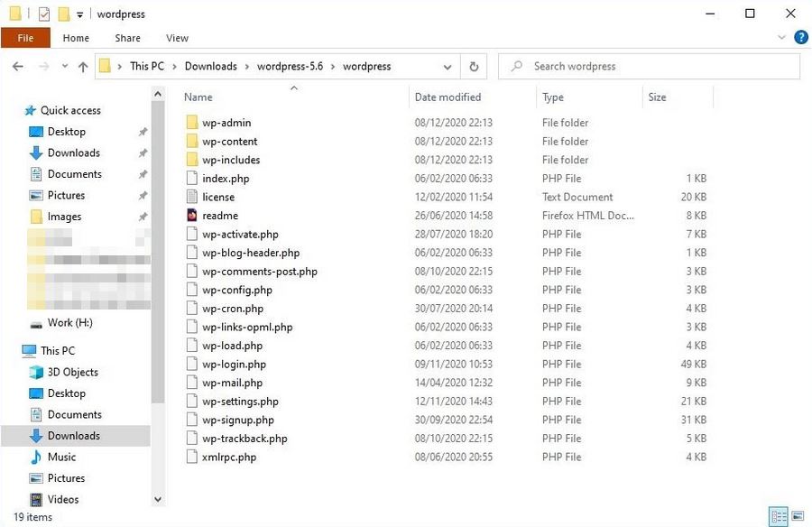Switch to the Share ribbon tab
This screenshot has height=527, width=812.
click(127, 38)
